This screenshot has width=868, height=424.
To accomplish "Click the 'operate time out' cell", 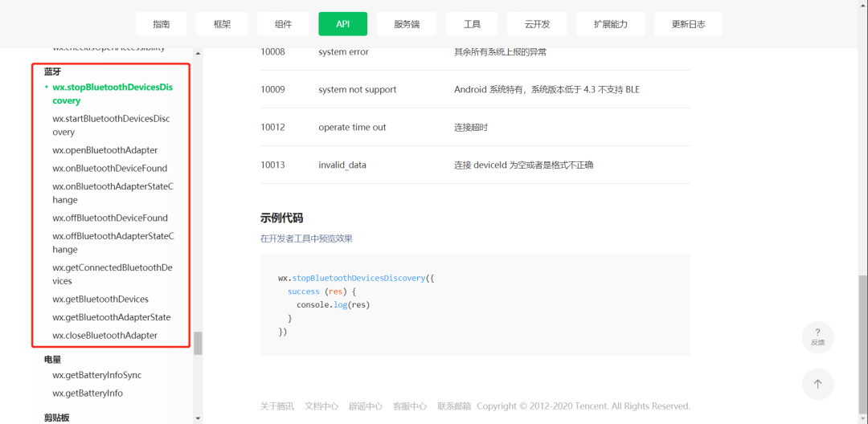I will [x=352, y=127].
